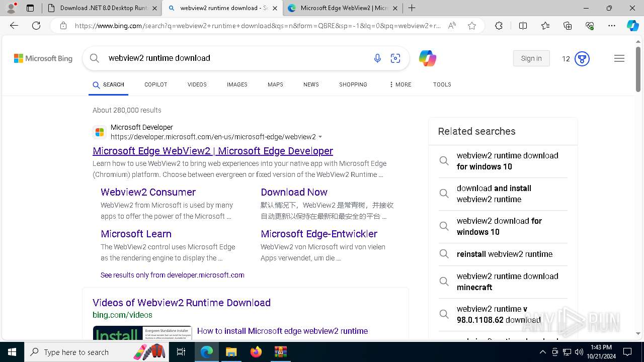This screenshot has height=362, width=644.
Task: Search webview2 runtime download minecraft
Action: coord(503,282)
